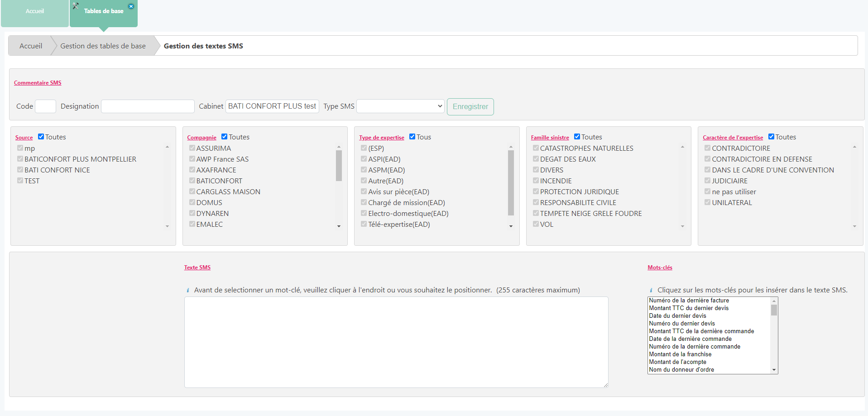
Task: Open the Type SMS dropdown
Action: coord(400,106)
